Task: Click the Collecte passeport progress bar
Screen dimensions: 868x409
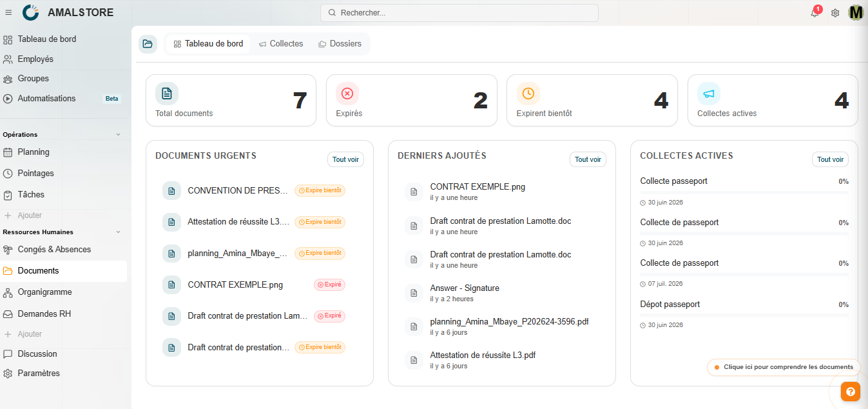Action: click(744, 192)
